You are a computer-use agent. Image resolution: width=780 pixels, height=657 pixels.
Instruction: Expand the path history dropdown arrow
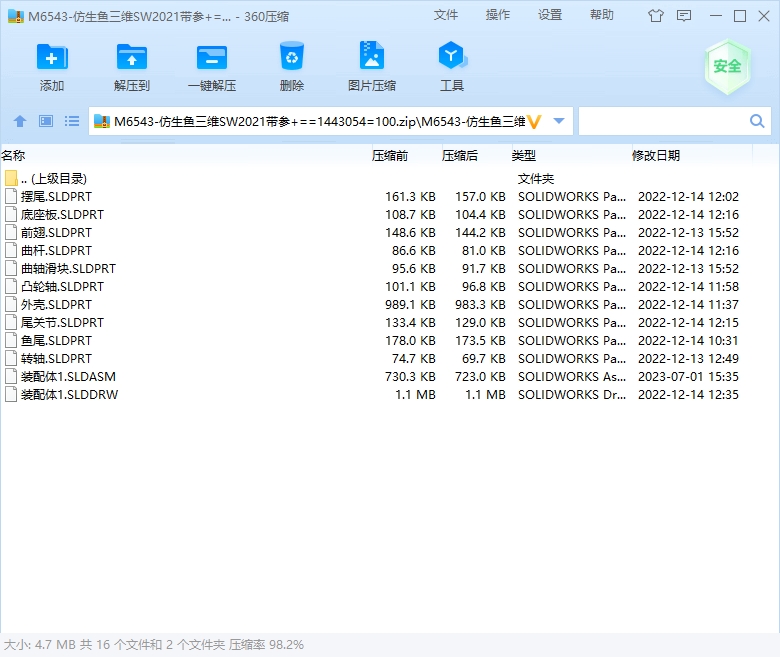(559, 121)
